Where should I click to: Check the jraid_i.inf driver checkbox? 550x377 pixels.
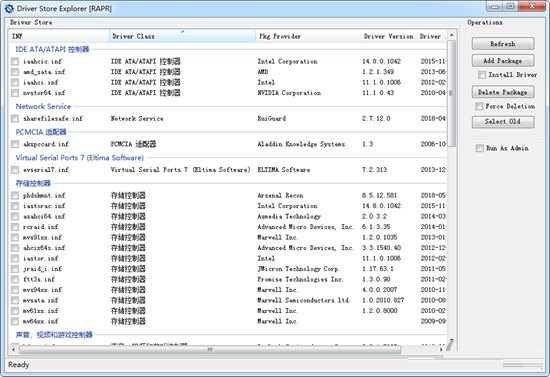coord(15,269)
